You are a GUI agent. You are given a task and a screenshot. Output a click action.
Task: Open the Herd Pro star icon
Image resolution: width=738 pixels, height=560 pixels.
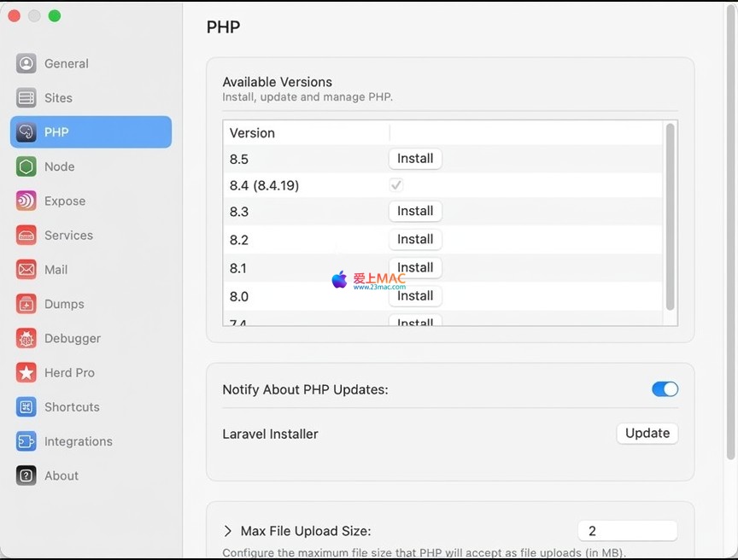[26, 373]
